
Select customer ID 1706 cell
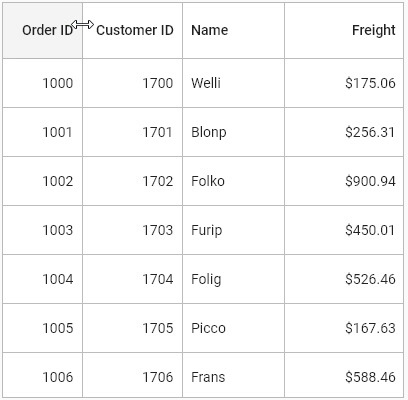(x=132, y=375)
